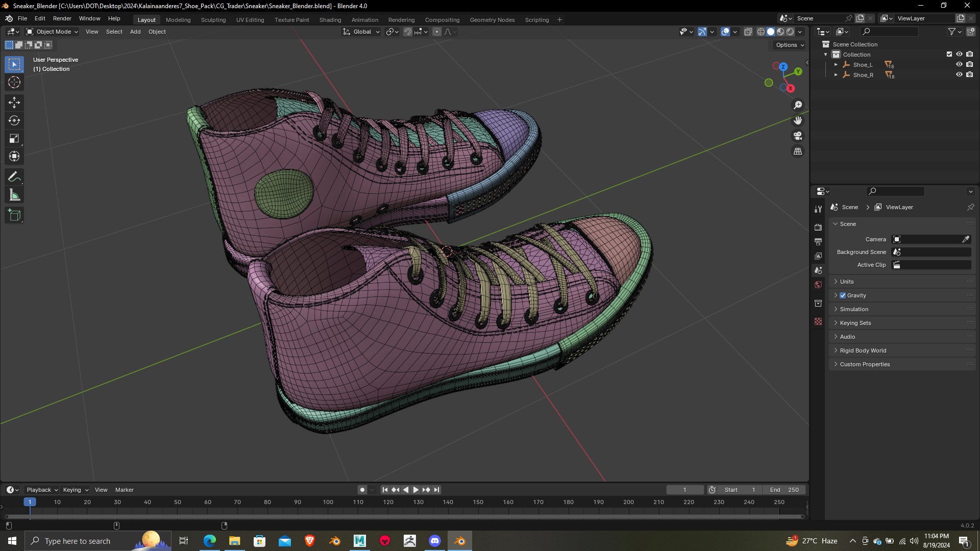Screen dimensions: 980x551
Task: Switch to the Shading workspace tab
Action: pyautogui.click(x=330, y=20)
